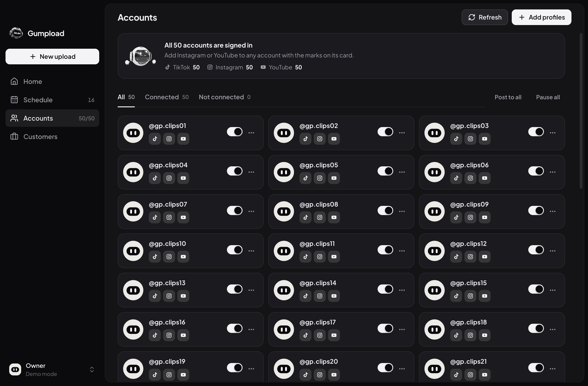Disable the @gp.clips19 account switch
The width and height of the screenshot is (588, 386).
click(x=235, y=368)
